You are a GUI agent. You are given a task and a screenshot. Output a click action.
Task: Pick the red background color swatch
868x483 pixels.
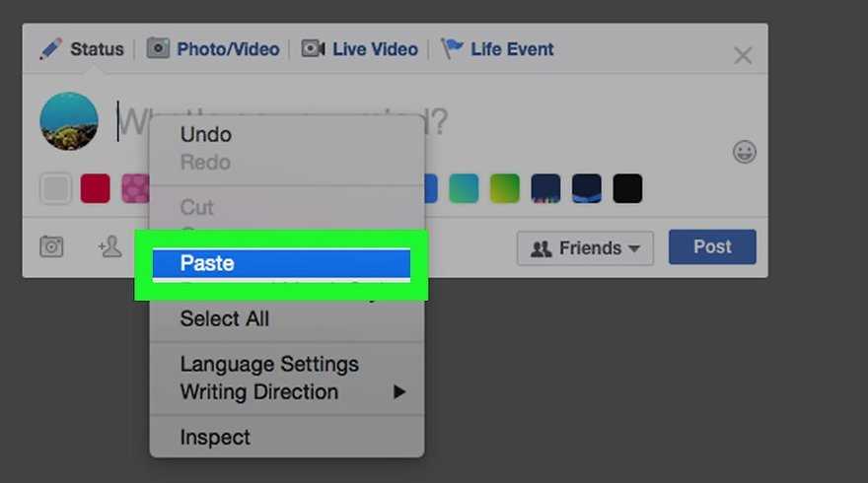point(95,188)
